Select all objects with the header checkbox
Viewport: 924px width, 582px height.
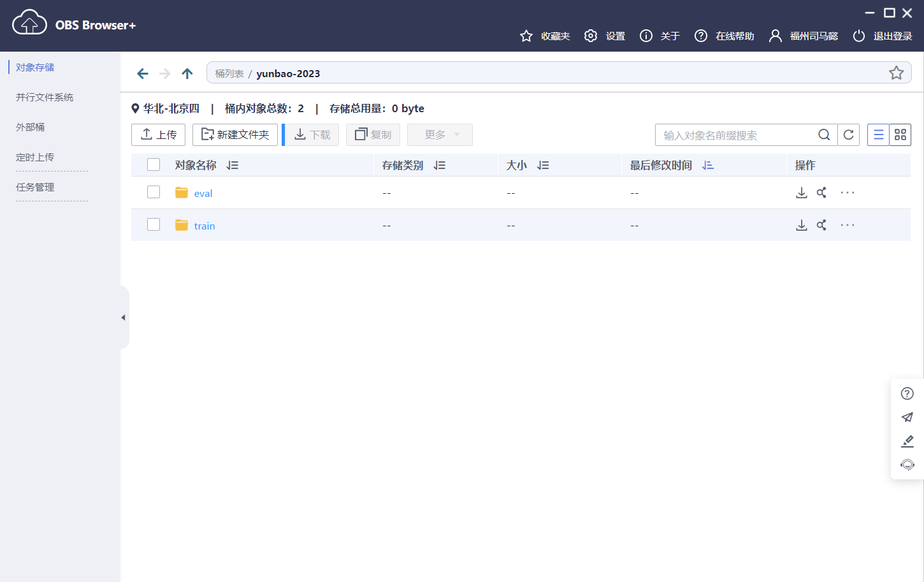pos(153,164)
